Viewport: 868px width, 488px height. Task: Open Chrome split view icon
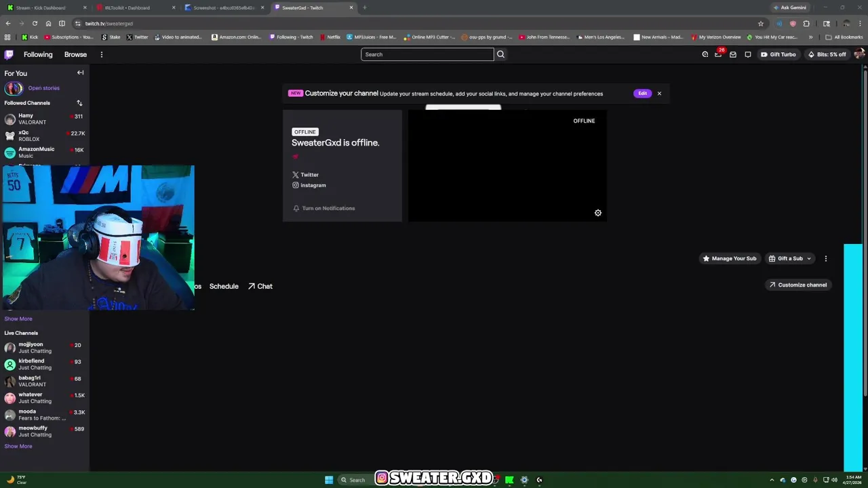(x=62, y=23)
